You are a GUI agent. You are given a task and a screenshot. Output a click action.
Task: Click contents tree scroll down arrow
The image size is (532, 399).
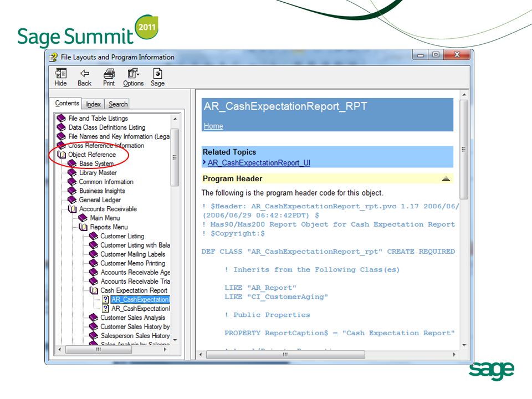point(175,340)
